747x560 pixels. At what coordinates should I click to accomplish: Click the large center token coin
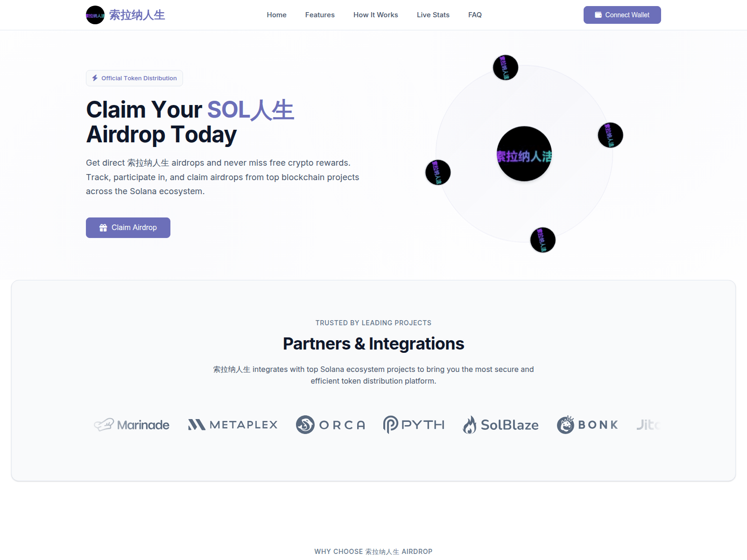[524, 154]
